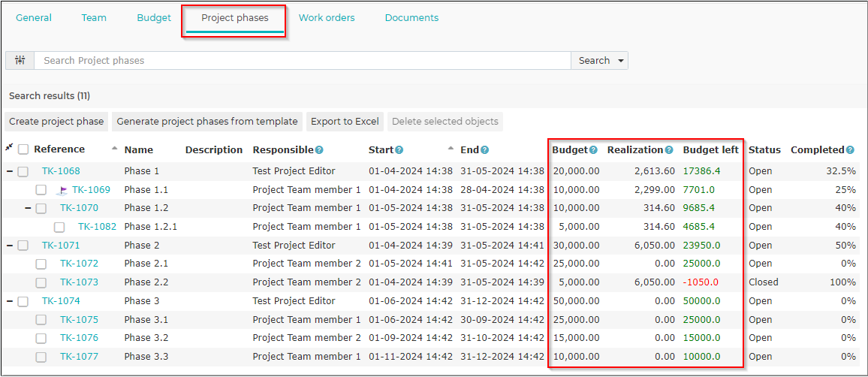
Task: Open the TK-1073 reference link
Action: [x=79, y=282]
